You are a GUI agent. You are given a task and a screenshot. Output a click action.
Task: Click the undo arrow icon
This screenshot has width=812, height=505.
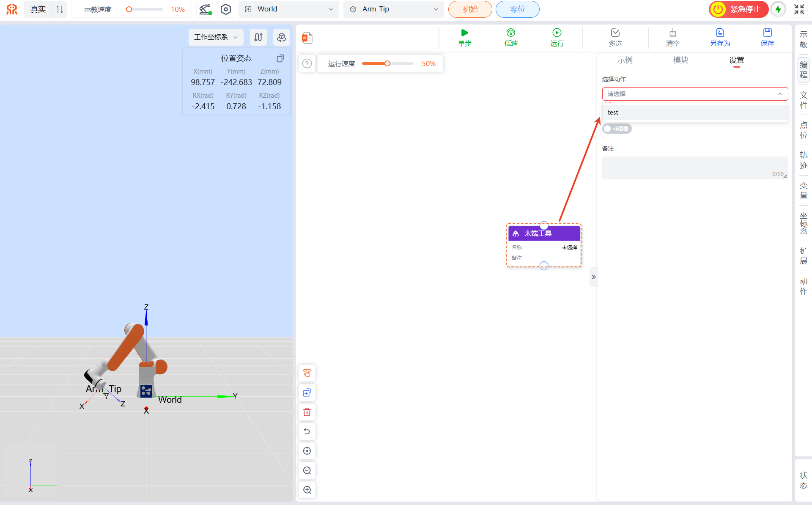click(307, 431)
